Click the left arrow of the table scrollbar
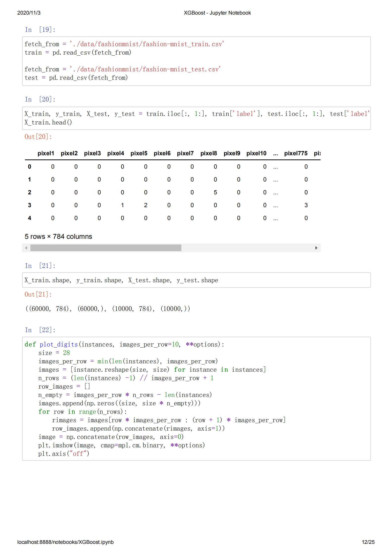This screenshot has height=555, width=392. coord(26,248)
